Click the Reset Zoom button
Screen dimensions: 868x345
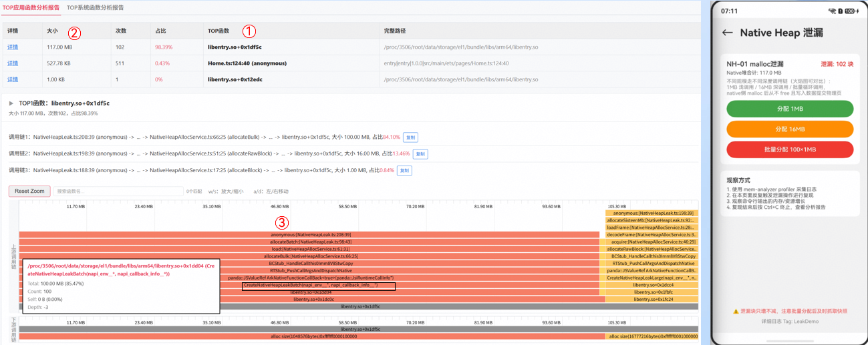click(x=29, y=192)
